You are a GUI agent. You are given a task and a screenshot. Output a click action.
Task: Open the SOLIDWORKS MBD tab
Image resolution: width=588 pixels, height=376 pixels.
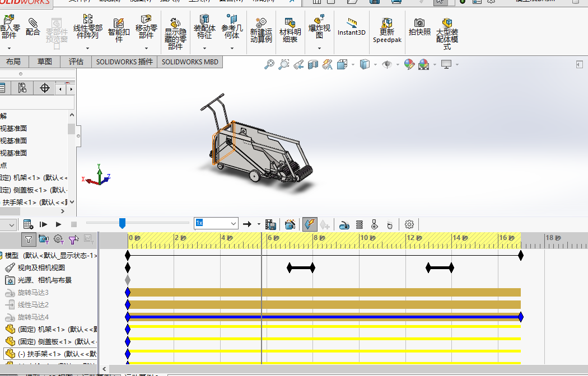point(190,62)
